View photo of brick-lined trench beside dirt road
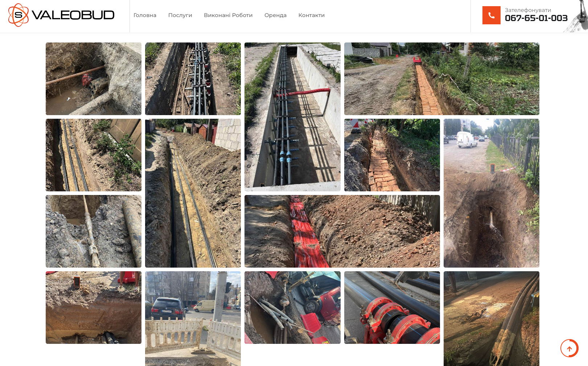 441,79
